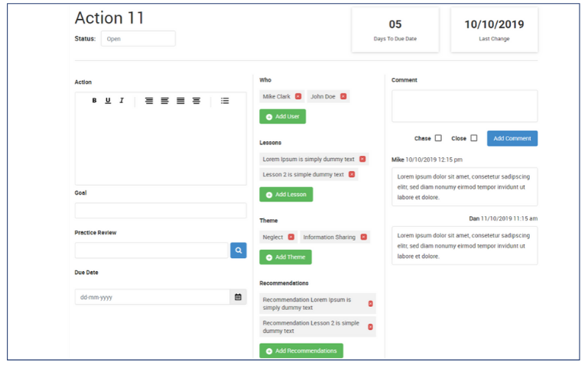This screenshot has width=588, height=365.
Task: Open the Due Date calendar picker
Action: (238, 297)
